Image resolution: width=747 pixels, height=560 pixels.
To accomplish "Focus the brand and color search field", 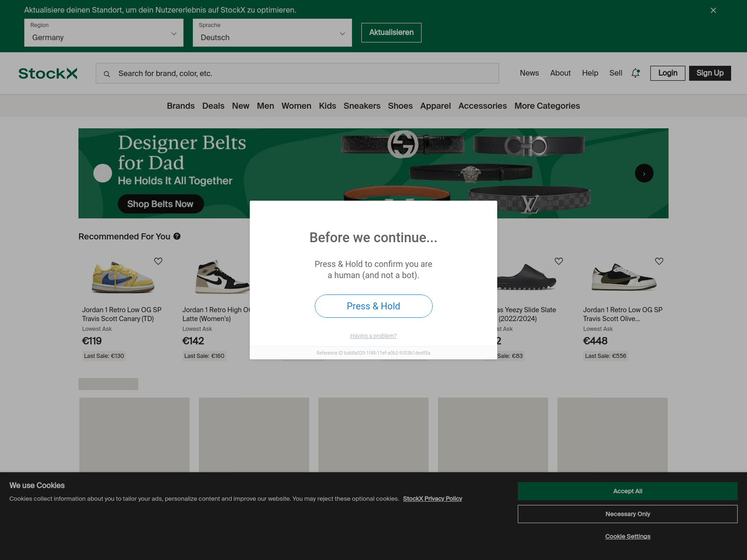I will 297,73.
